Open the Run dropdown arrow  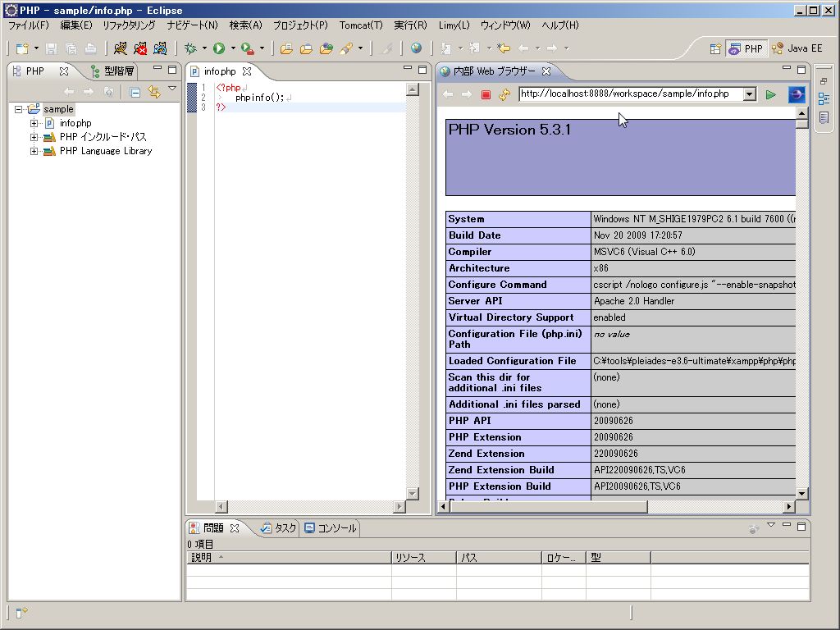(x=233, y=48)
